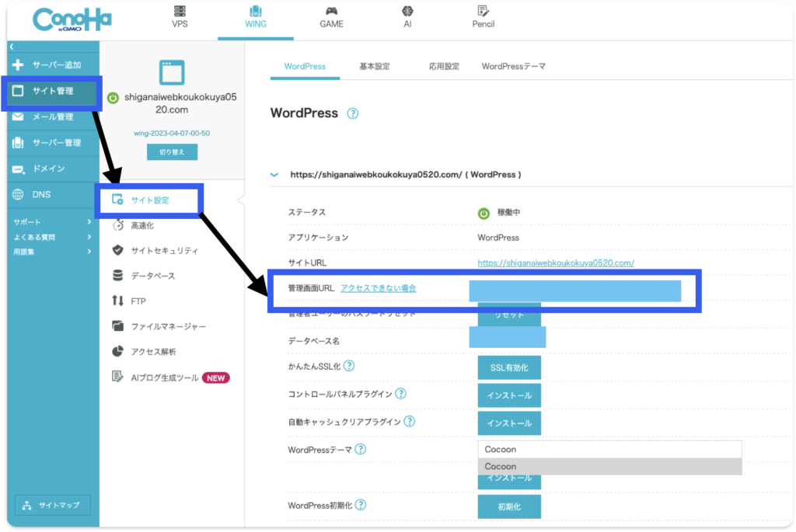Open the WordPressテーマ dropdown showing Cocoon

(609, 449)
